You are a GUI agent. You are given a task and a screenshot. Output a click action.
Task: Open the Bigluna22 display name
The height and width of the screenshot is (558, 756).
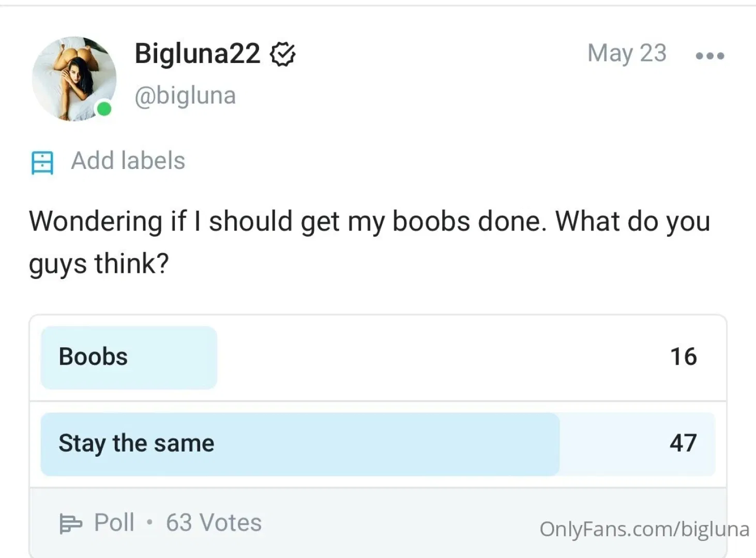tap(197, 53)
